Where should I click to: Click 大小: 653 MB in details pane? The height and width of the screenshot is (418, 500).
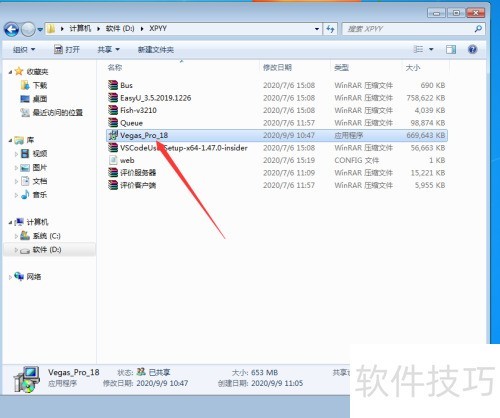255,372
